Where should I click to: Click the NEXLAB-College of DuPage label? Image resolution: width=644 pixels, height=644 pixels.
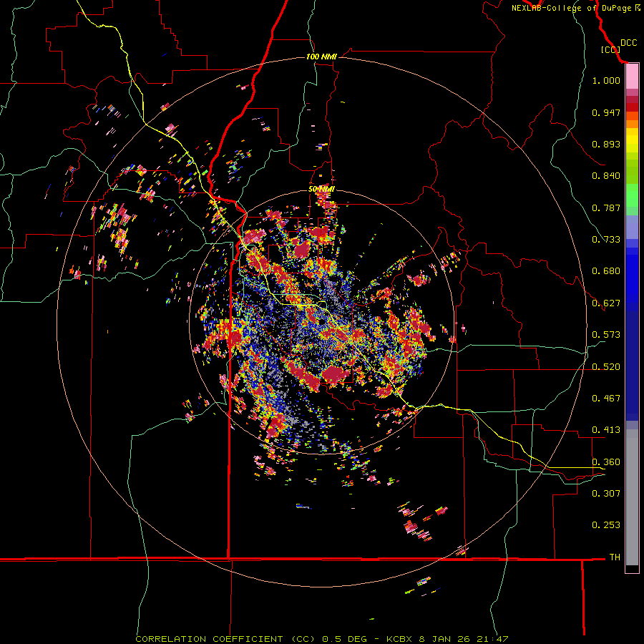pos(572,8)
